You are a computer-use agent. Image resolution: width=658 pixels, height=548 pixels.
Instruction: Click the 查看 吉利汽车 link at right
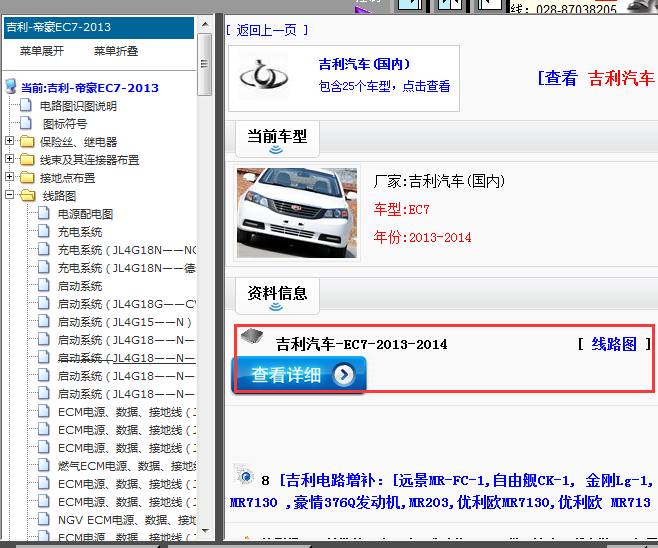[597, 78]
